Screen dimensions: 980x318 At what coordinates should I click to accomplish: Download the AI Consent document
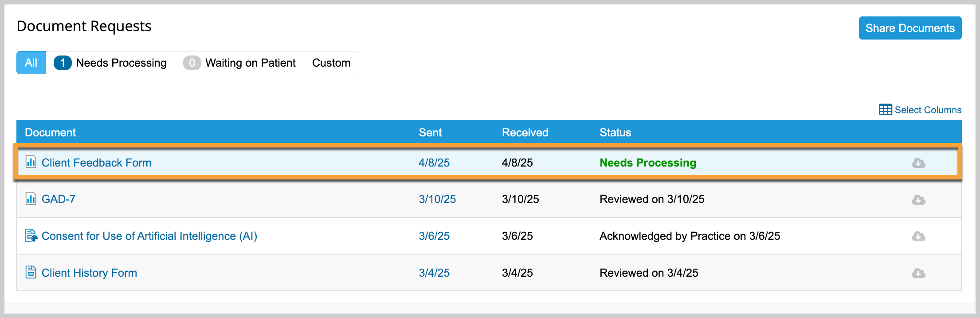coord(918,236)
